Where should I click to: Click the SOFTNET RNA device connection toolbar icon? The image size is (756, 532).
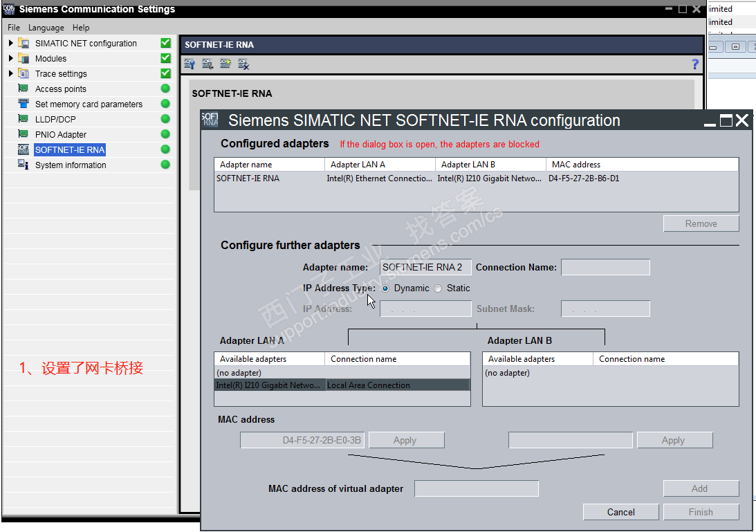(x=208, y=64)
